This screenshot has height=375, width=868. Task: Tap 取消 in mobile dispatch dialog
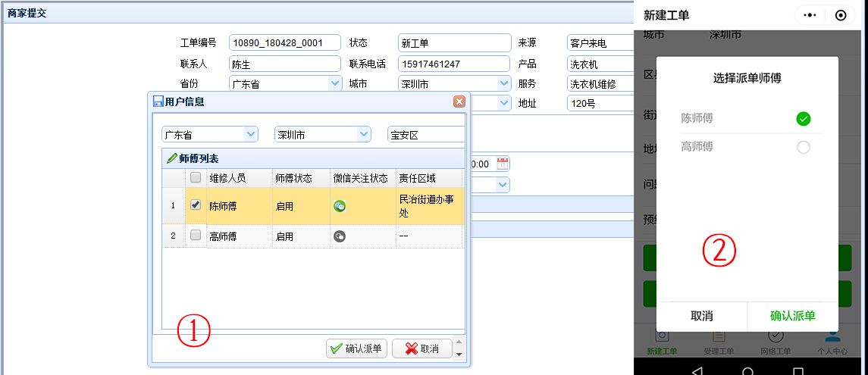pyautogui.click(x=701, y=316)
